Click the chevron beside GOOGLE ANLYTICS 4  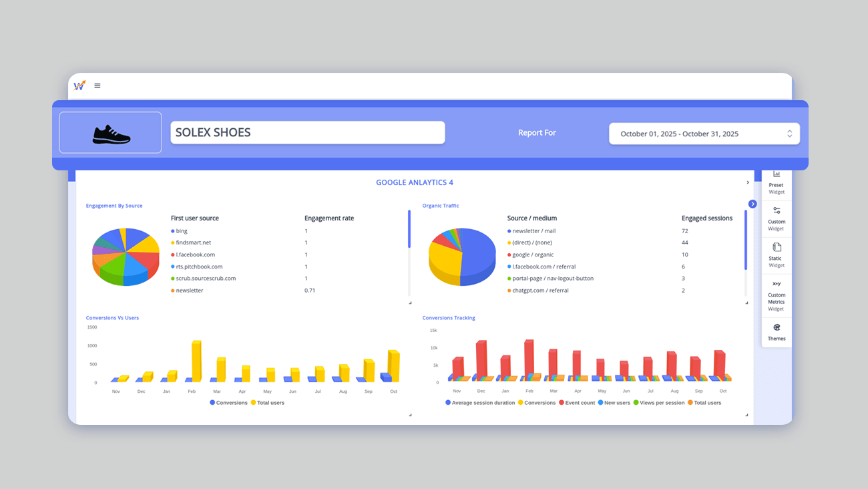[747, 182]
